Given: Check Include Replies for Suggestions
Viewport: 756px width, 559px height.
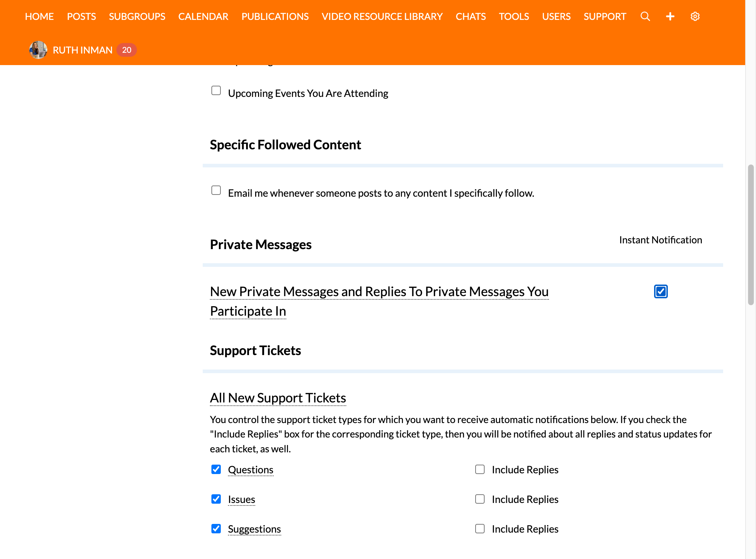Looking at the screenshot, I should click(480, 529).
